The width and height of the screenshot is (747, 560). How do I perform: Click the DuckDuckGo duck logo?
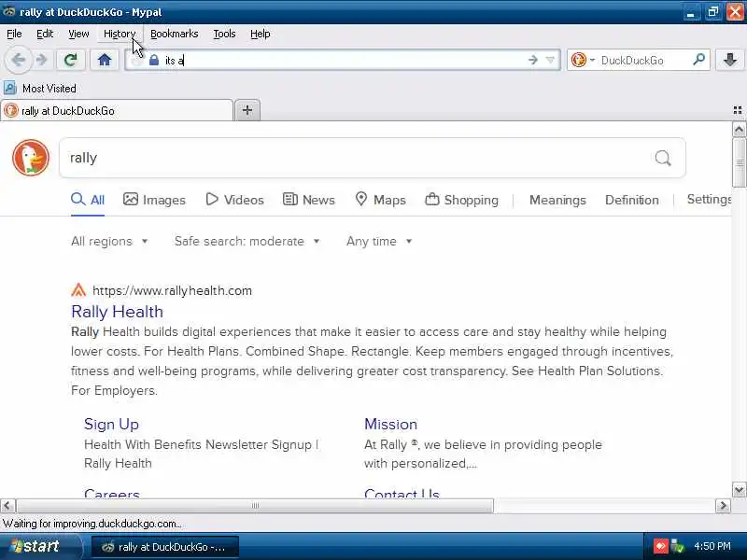coord(31,158)
